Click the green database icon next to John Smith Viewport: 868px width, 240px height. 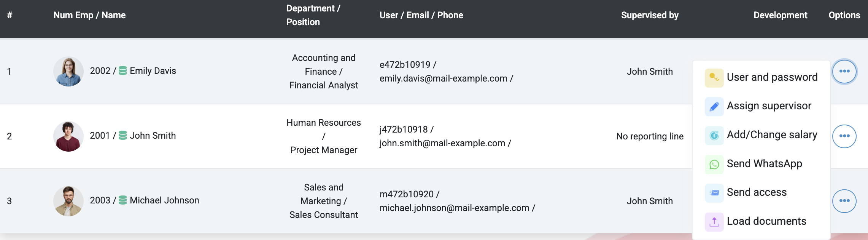click(122, 136)
